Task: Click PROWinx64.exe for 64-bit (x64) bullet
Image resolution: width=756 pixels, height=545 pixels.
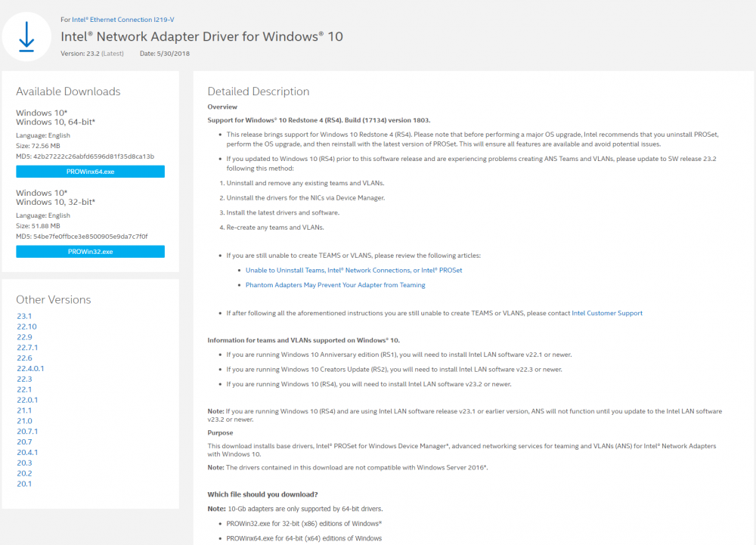Action: click(x=304, y=539)
